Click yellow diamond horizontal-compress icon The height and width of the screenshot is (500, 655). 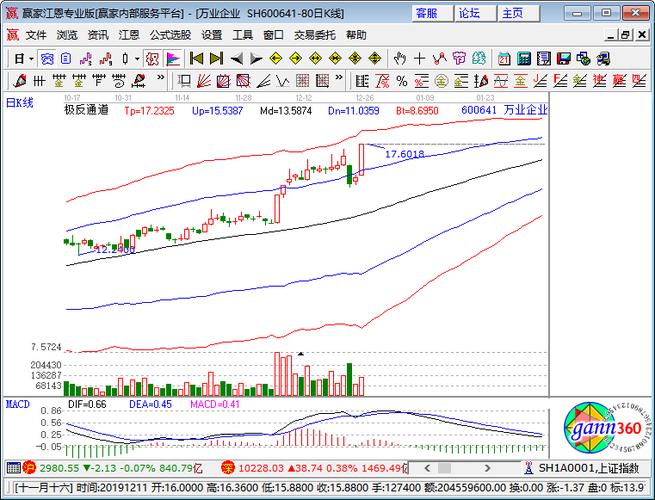coord(335,59)
